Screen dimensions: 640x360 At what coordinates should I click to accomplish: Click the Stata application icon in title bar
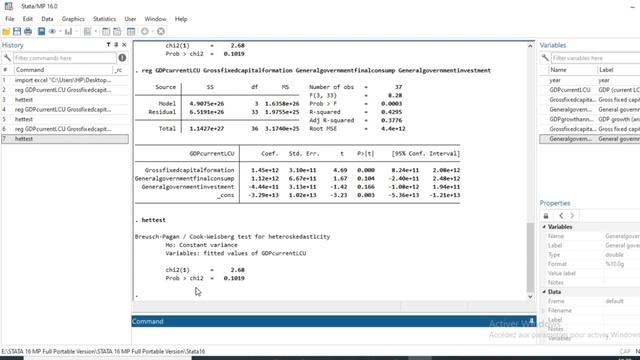(9, 6)
